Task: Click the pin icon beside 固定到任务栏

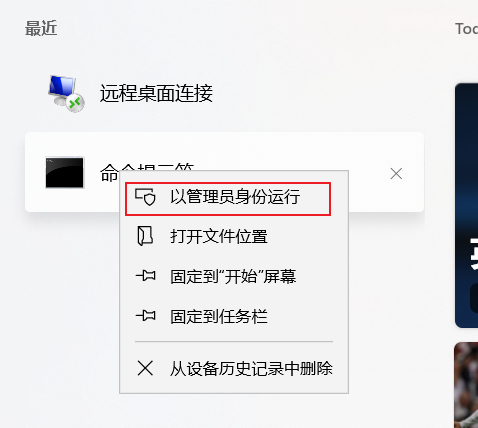Action: (x=145, y=315)
